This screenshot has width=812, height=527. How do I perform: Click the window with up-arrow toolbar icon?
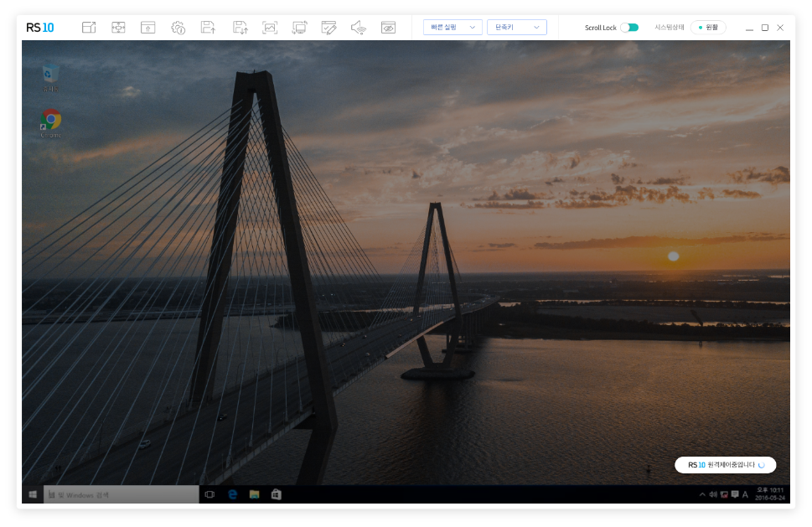[x=148, y=28]
